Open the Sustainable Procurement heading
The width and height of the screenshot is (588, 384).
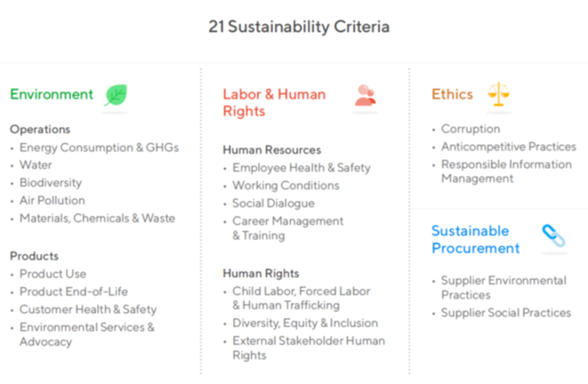pyautogui.click(x=475, y=239)
